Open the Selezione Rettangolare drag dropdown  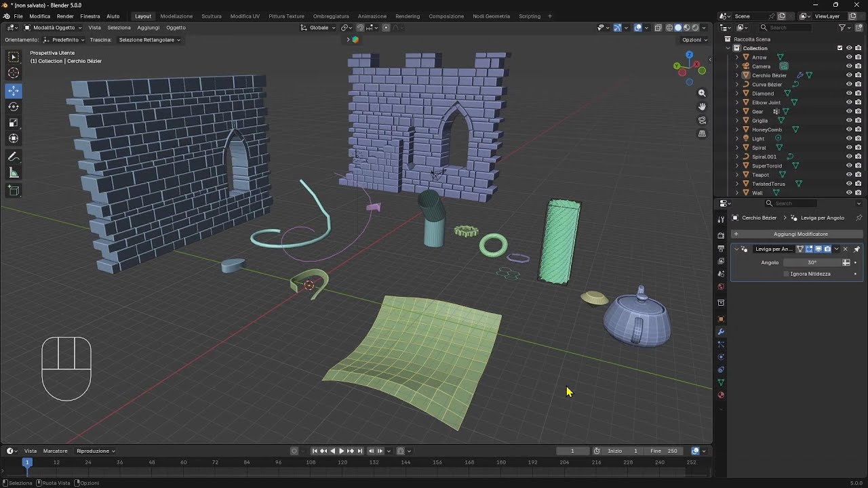click(149, 40)
